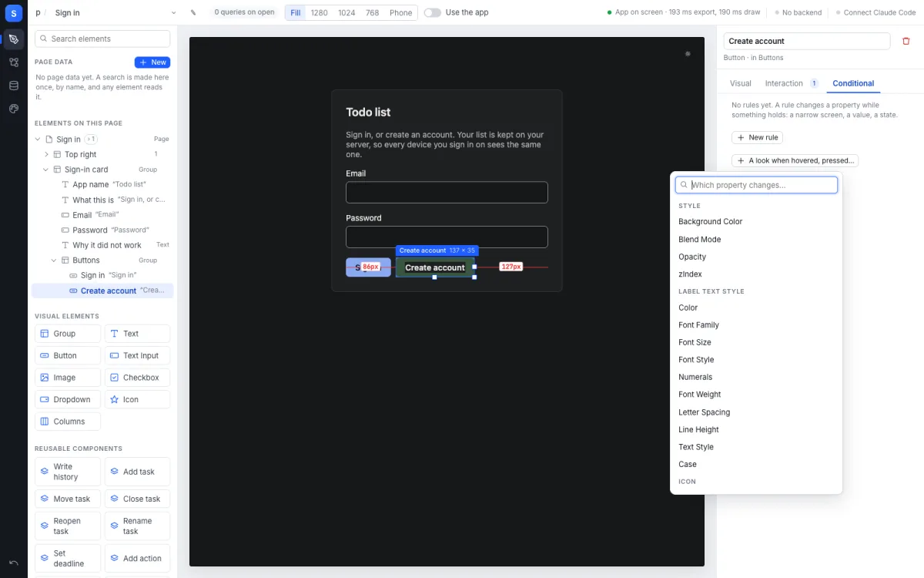Toggle the Use the app switch
The width and height of the screenshot is (924, 578).
coord(433,12)
